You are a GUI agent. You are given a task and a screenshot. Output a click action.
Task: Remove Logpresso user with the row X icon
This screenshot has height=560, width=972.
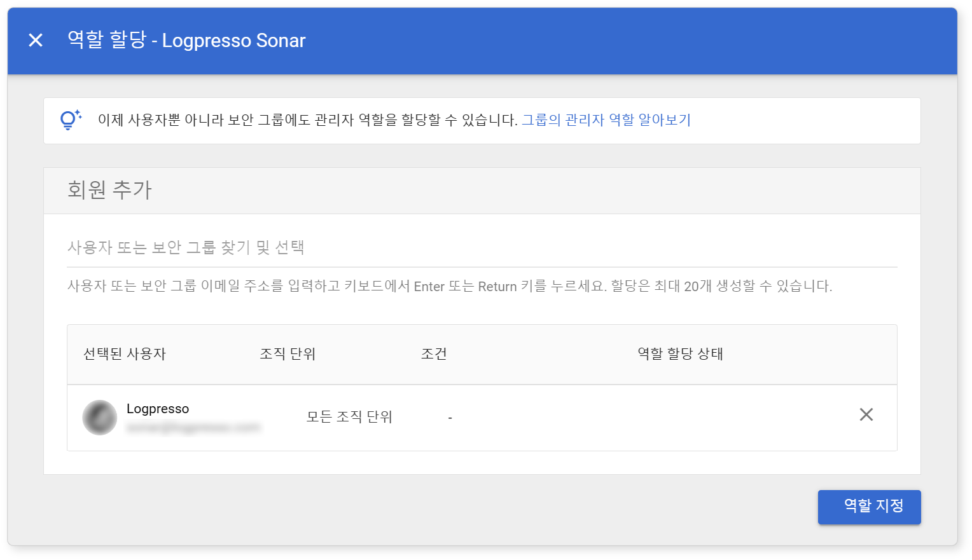tap(866, 414)
